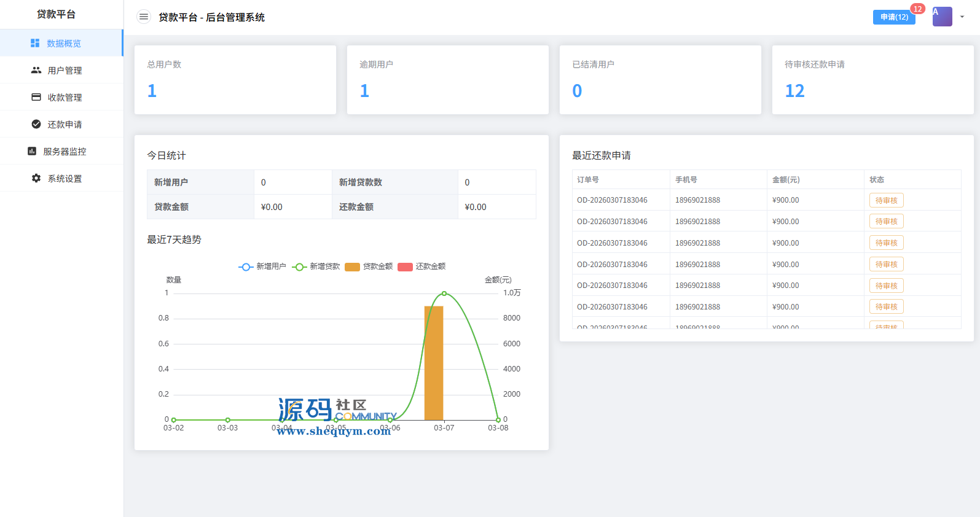Click the 逾期用户 stat card
This screenshot has width=980, height=517.
click(447, 80)
